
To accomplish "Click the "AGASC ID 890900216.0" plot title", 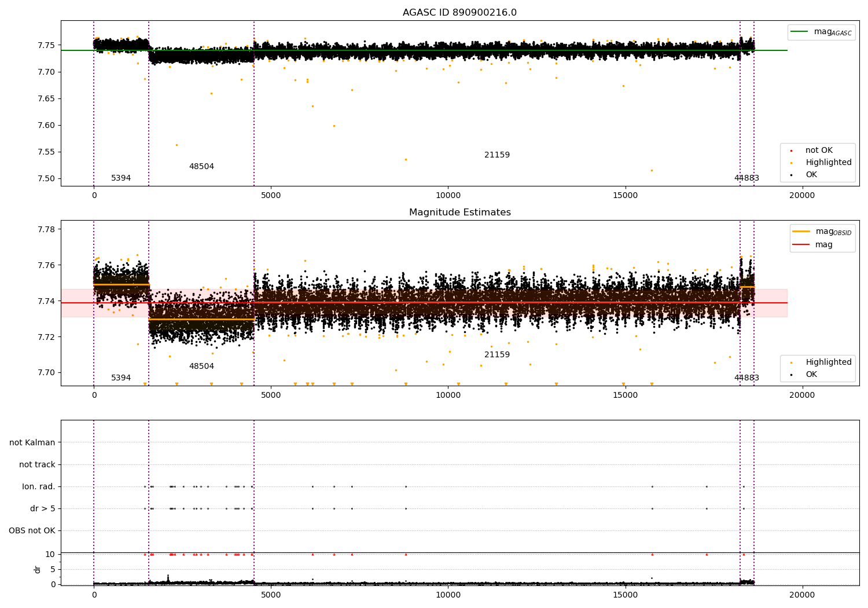I will point(459,13).
